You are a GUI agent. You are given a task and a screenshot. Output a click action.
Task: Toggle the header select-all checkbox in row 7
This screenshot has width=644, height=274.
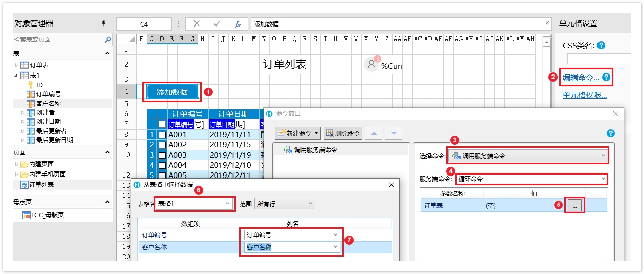point(162,124)
